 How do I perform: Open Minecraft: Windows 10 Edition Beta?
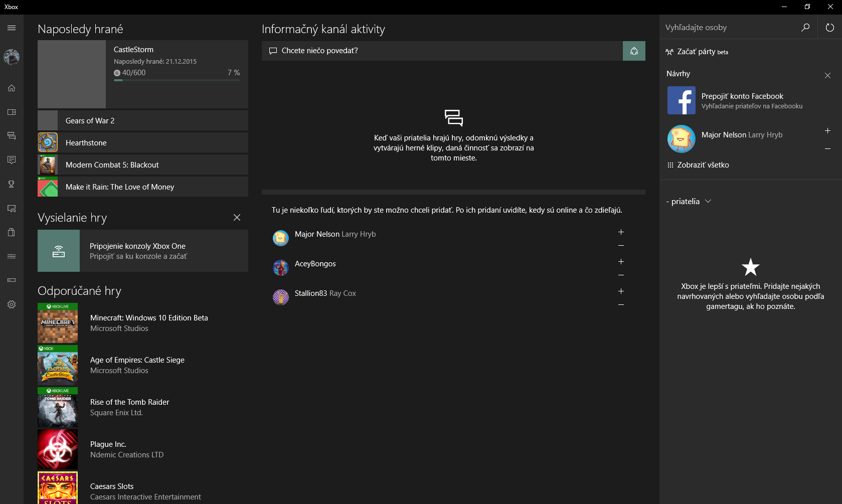tap(143, 323)
